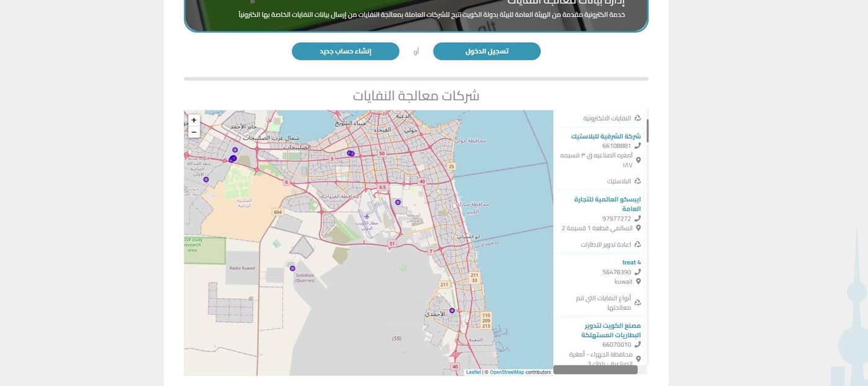868x386 pixels.
Task: Select the treat 4 company link
Action: tap(631, 263)
